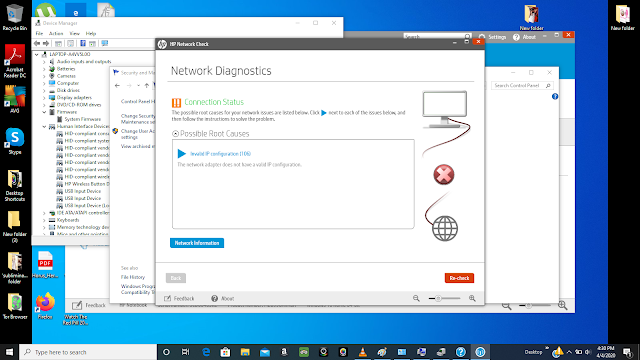Open About in HP Network Check footer
640x360 pixels.
click(223, 298)
